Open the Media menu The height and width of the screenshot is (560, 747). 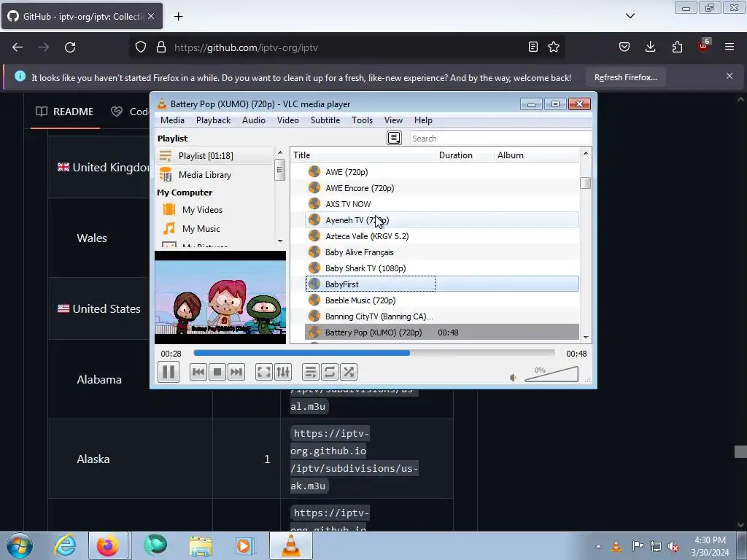click(x=172, y=120)
